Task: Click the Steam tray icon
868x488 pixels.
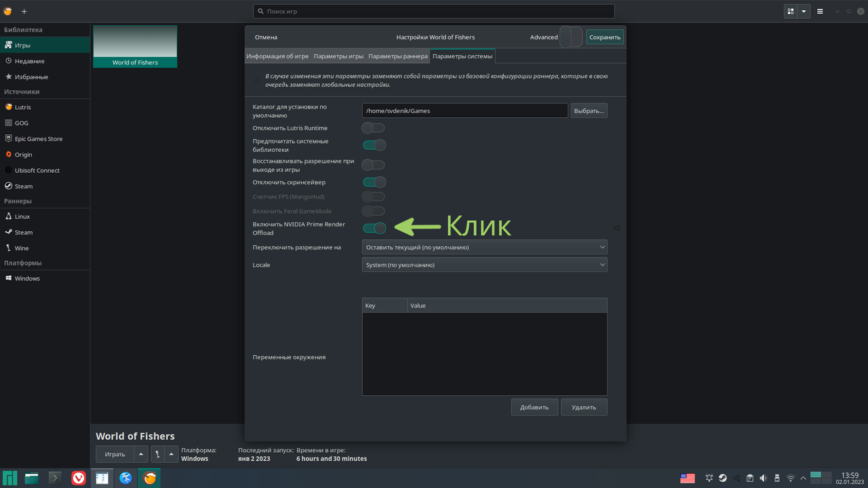Action: pos(723,478)
